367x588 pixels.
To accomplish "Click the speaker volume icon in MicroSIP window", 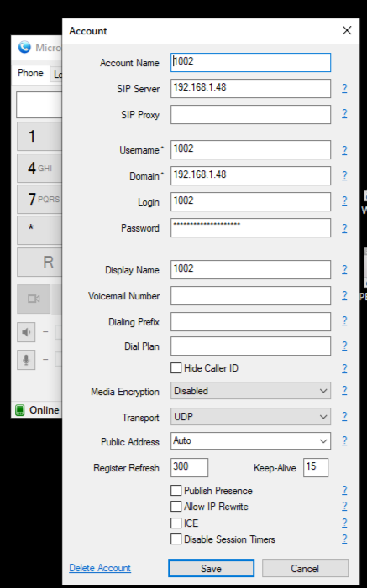I will click(x=26, y=332).
